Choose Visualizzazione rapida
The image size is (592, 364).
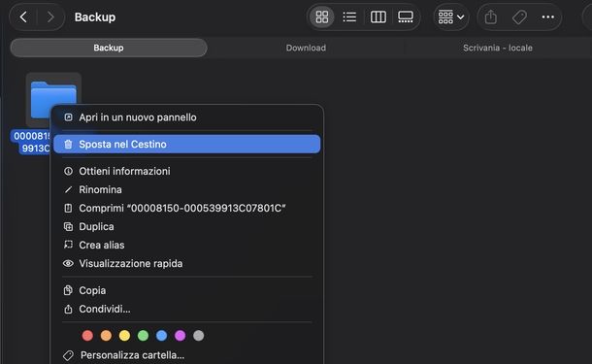[x=187, y=264]
